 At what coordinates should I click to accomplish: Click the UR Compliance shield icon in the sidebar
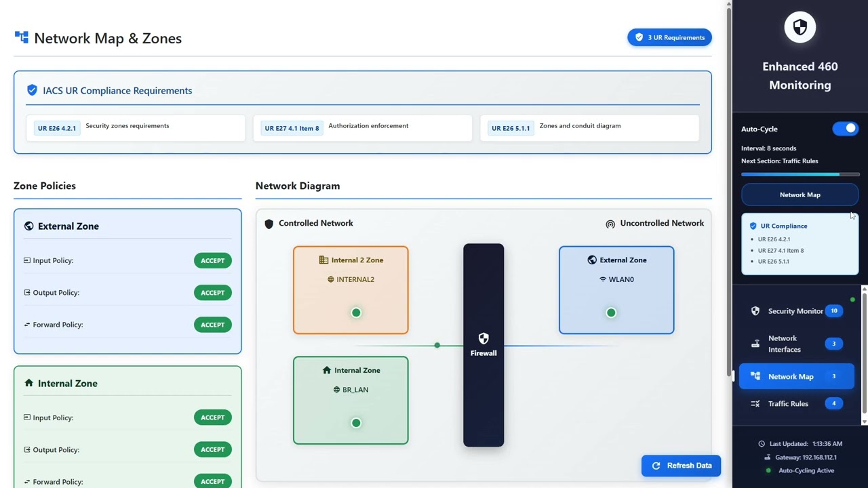pyautogui.click(x=753, y=226)
